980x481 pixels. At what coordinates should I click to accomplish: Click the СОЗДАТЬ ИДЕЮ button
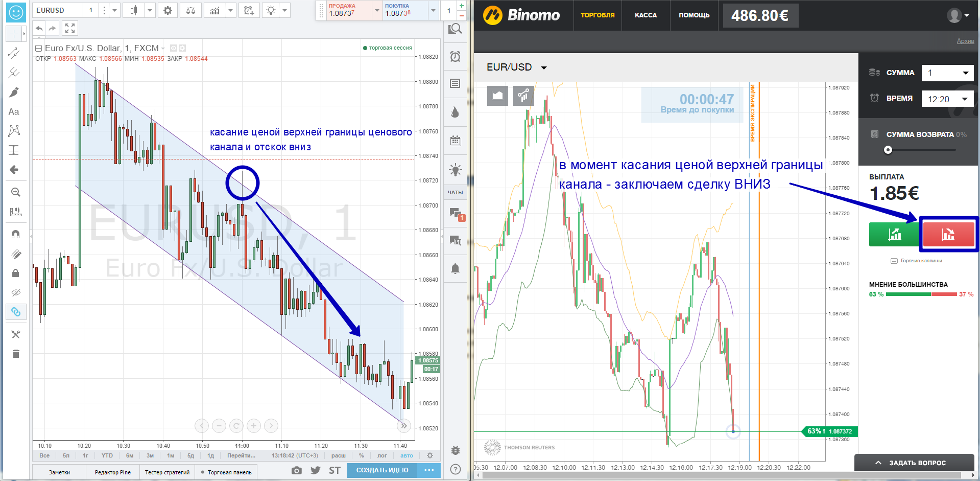click(x=382, y=470)
